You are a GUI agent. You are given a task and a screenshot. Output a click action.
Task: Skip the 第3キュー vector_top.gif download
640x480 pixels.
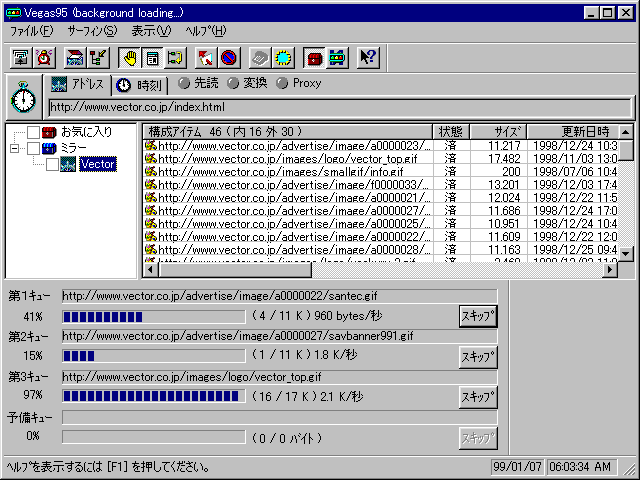coord(478,397)
